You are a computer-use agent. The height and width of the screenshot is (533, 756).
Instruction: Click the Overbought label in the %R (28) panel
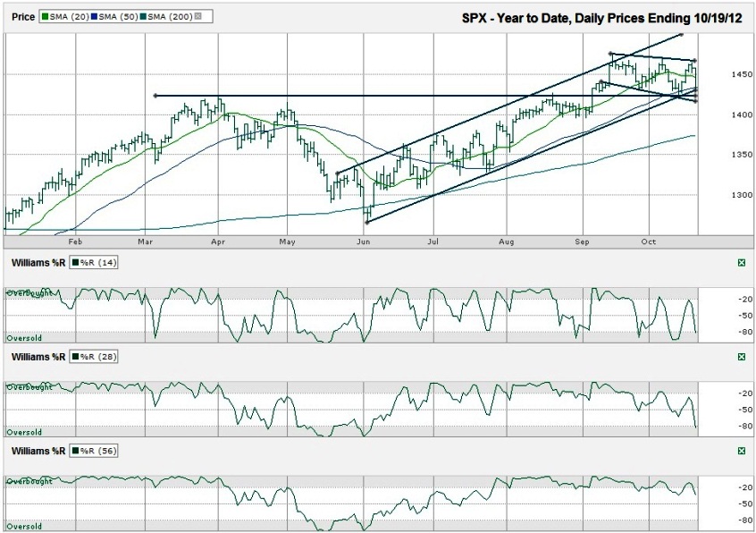click(x=29, y=387)
